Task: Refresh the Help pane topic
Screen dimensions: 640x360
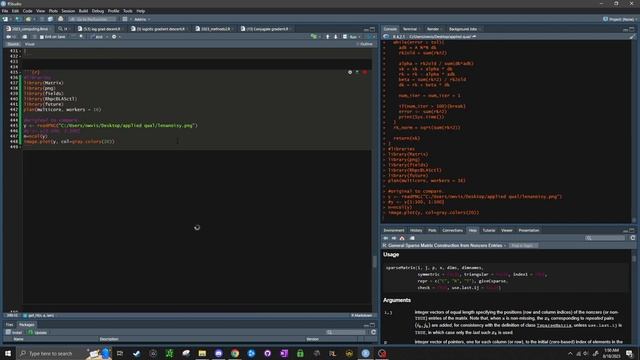Action: 633,238
